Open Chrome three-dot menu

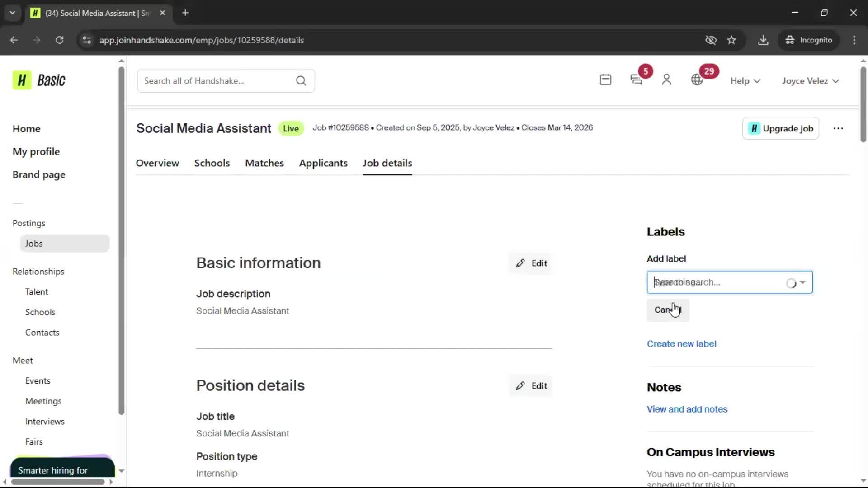(x=854, y=40)
